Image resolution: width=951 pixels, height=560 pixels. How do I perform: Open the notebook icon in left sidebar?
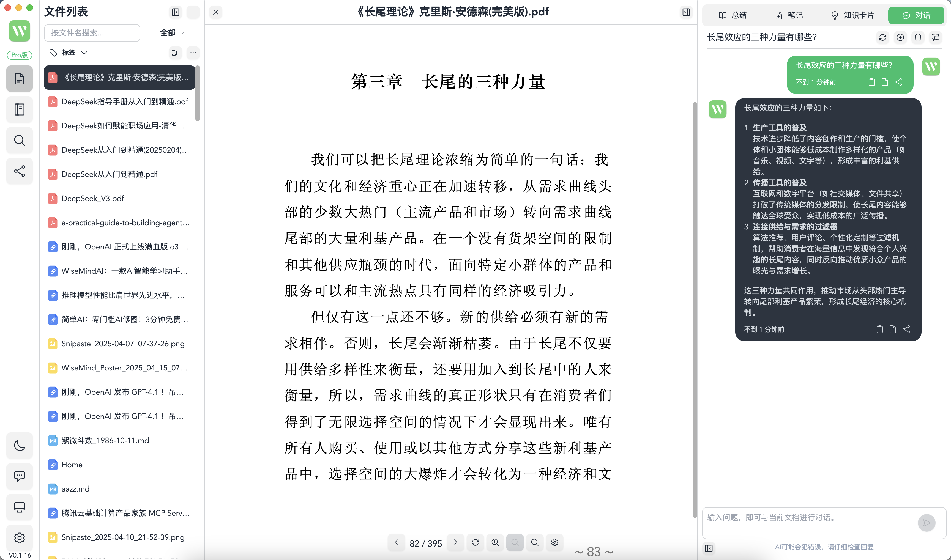click(19, 109)
